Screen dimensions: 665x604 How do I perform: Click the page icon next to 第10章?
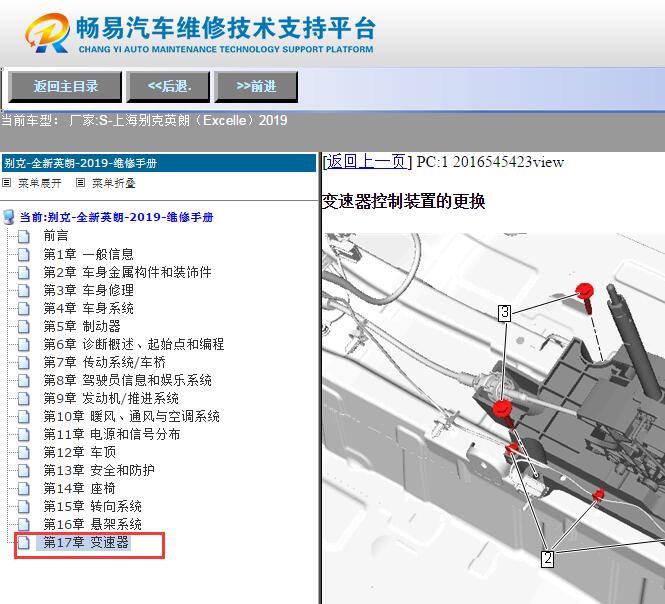[24, 417]
